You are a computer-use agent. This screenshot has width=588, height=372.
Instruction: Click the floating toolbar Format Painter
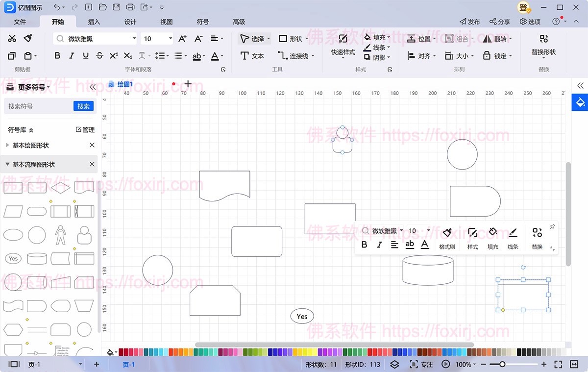click(x=447, y=233)
